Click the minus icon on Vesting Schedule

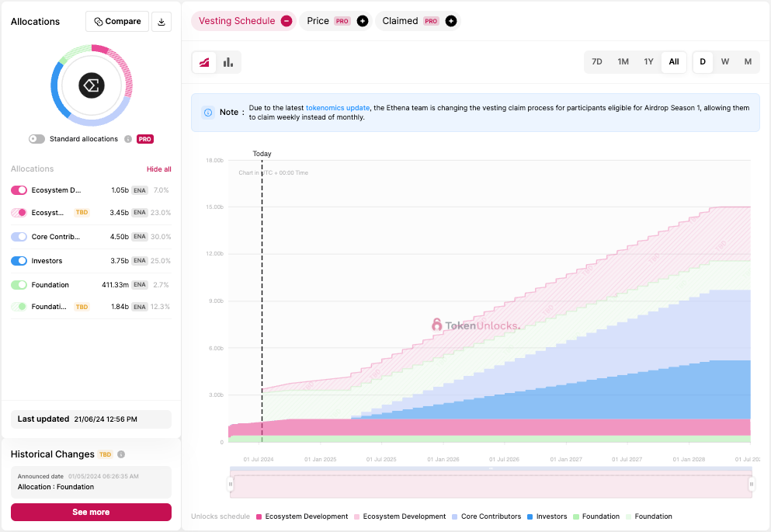[x=287, y=21]
